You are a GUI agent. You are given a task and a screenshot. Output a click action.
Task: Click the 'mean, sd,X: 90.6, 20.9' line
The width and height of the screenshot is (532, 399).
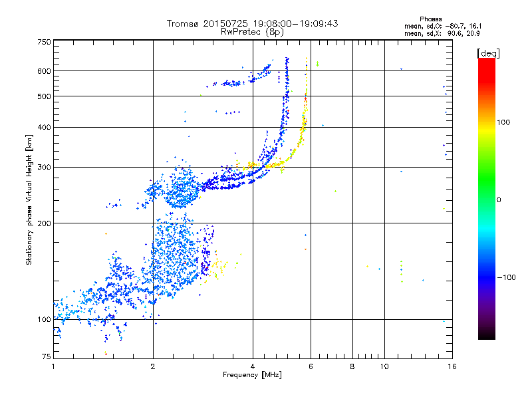(x=442, y=33)
